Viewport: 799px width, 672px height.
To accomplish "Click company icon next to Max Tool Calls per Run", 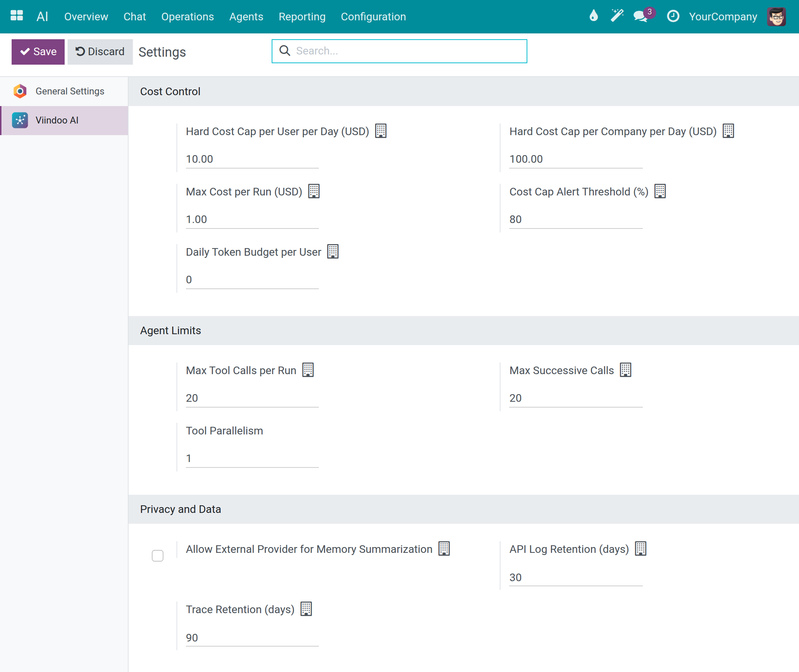I will point(308,369).
